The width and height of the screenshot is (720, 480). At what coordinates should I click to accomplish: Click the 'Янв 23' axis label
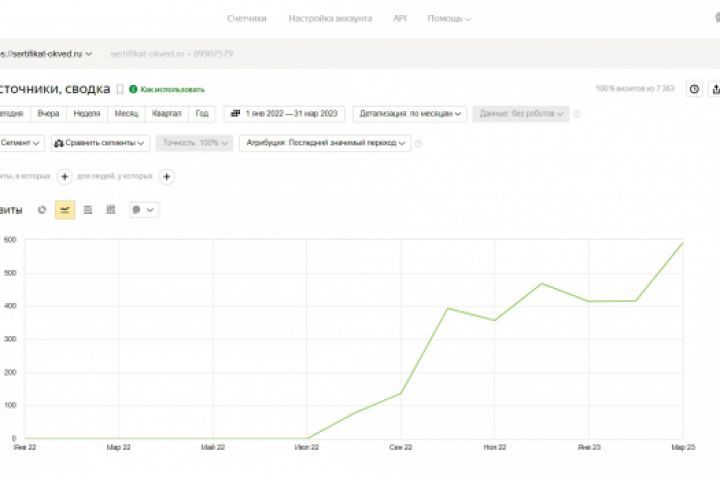coord(589,447)
